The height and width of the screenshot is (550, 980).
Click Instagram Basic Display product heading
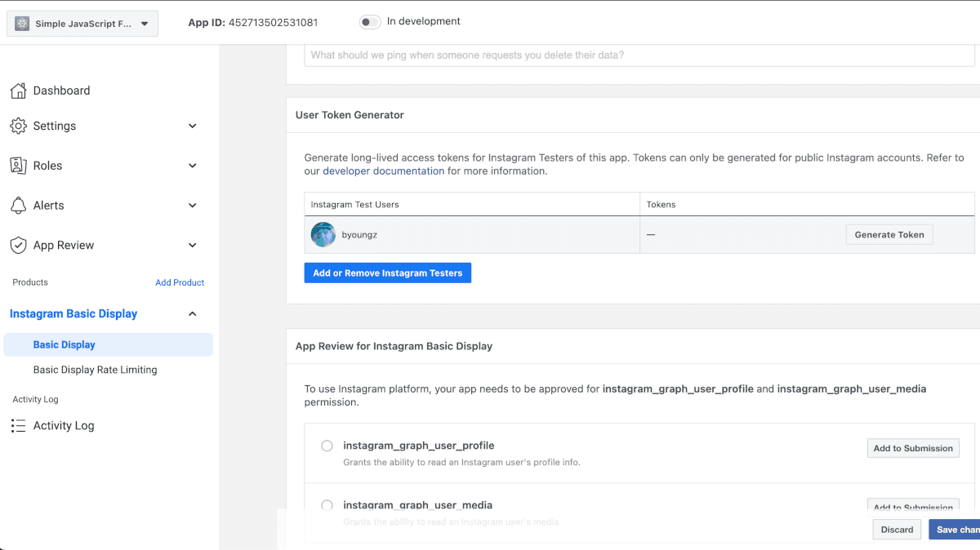point(73,314)
